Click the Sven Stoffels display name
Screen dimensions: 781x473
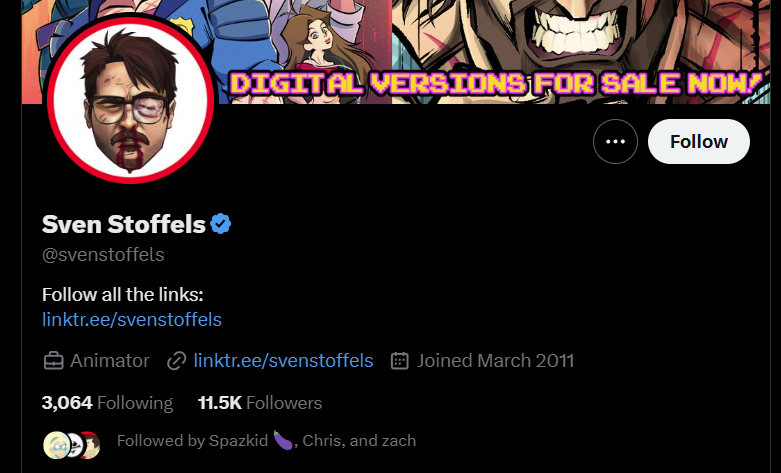tap(124, 224)
